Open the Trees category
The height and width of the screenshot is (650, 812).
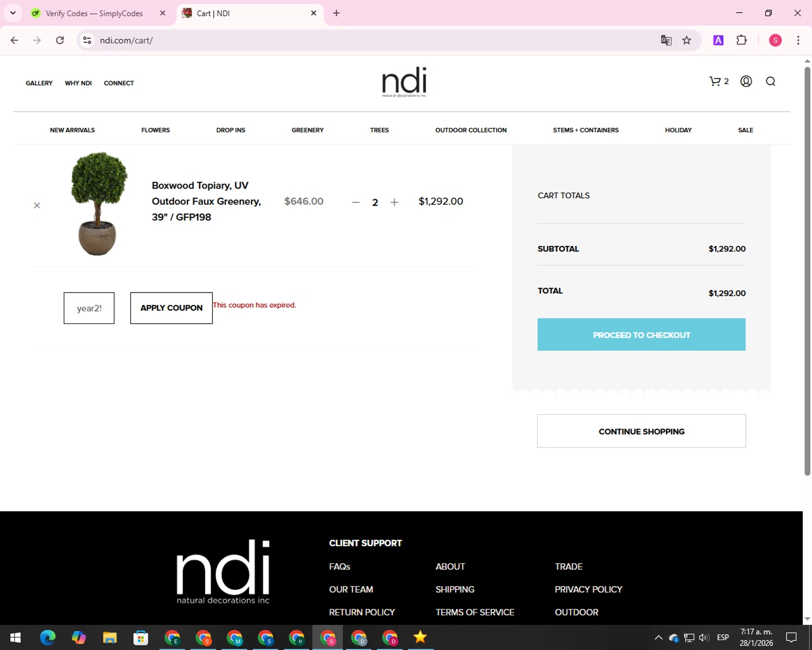coord(379,130)
